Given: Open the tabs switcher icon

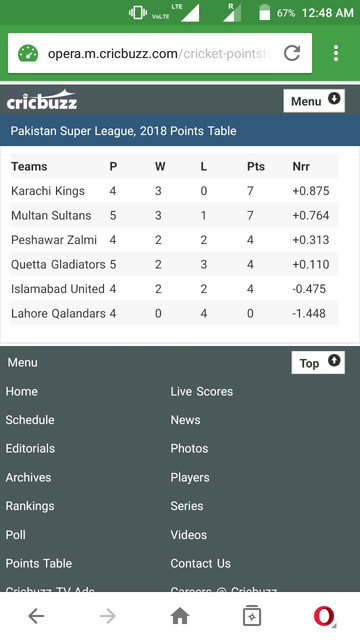Looking at the screenshot, I should coord(252,616).
